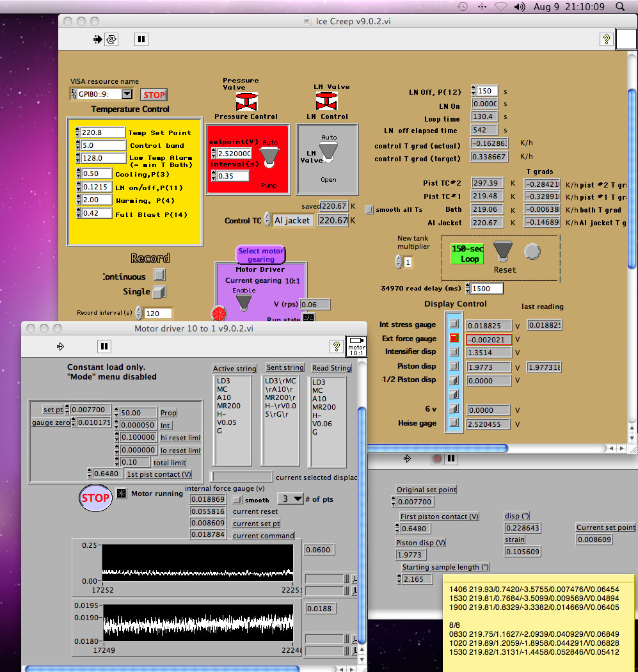
Task: Click the Pressure Valve icon
Action: [x=246, y=101]
